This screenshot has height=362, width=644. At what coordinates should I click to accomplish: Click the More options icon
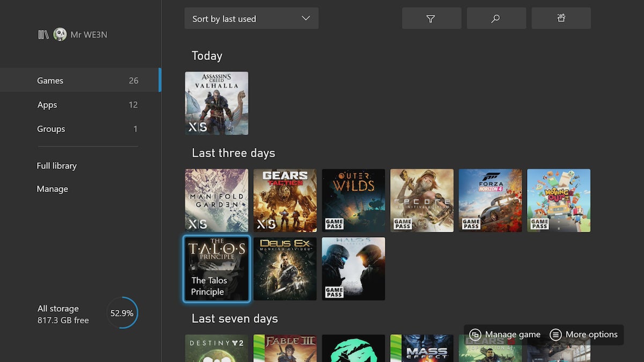(555, 334)
